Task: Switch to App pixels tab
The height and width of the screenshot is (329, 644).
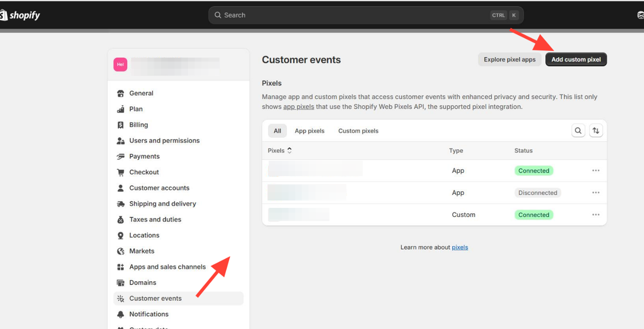Action: point(309,131)
